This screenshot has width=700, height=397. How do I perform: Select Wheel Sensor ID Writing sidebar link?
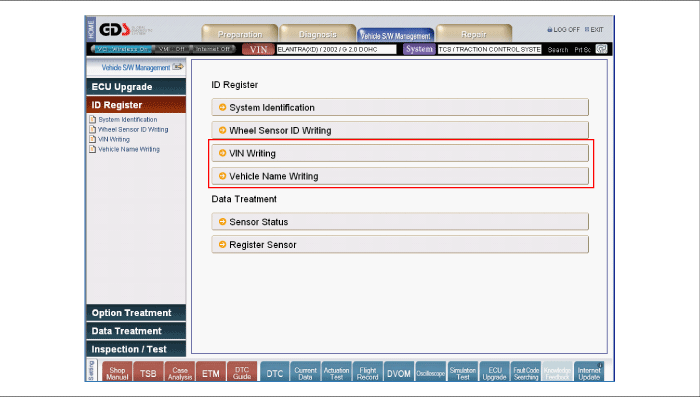[x=133, y=130]
